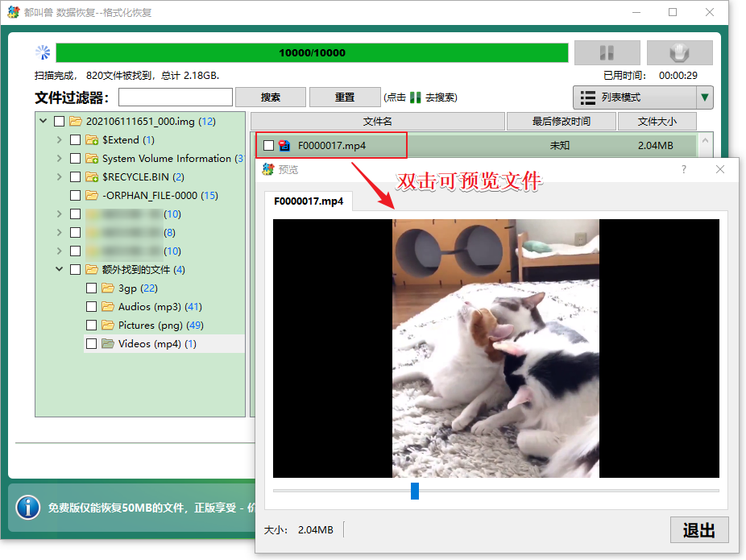Expand the $Extend folder node
This screenshot has width=746, height=560.
59,140
